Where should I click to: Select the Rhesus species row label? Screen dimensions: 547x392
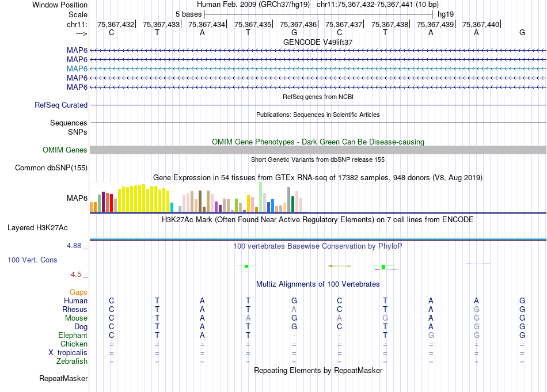(x=75, y=309)
